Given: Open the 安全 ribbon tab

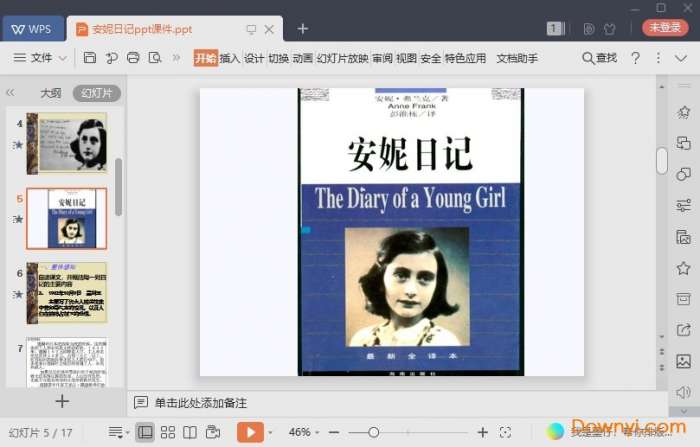Looking at the screenshot, I should pyautogui.click(x=431, y=58).
